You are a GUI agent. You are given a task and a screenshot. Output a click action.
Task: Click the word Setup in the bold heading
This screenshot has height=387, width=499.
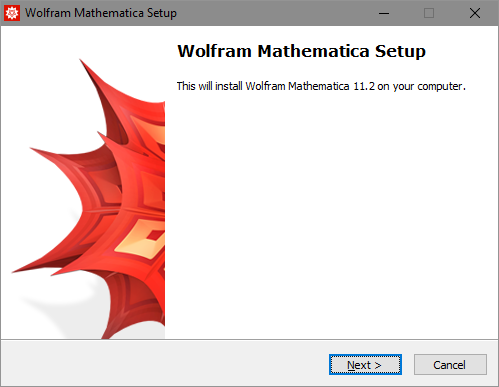[400, 52]
